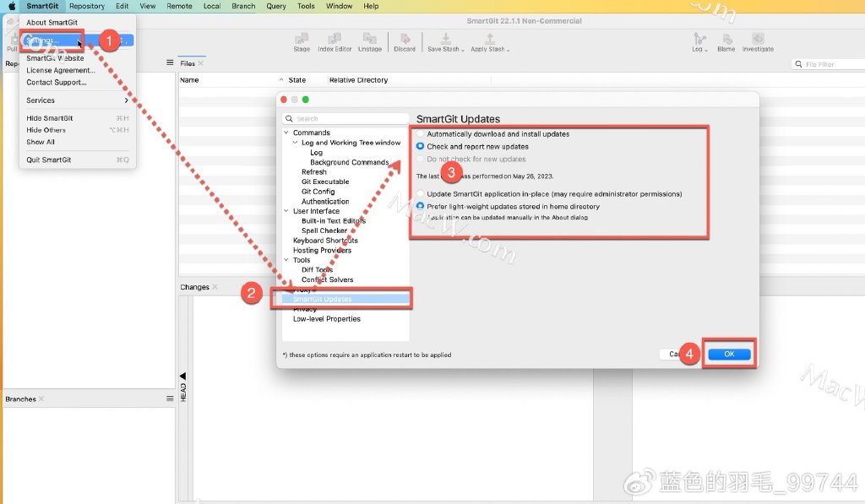Open the Query menu
This screenshot has width=865, height=504.
276,6
